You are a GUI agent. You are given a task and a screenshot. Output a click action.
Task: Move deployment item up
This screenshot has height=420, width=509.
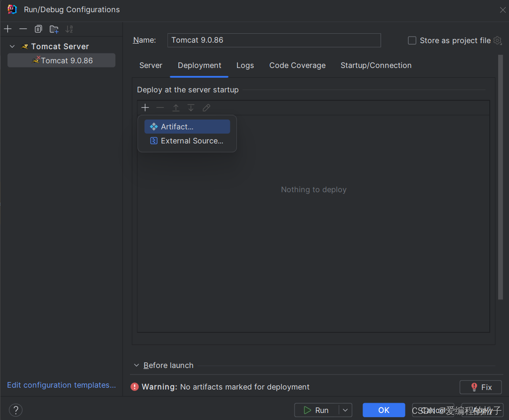point(175,108)
